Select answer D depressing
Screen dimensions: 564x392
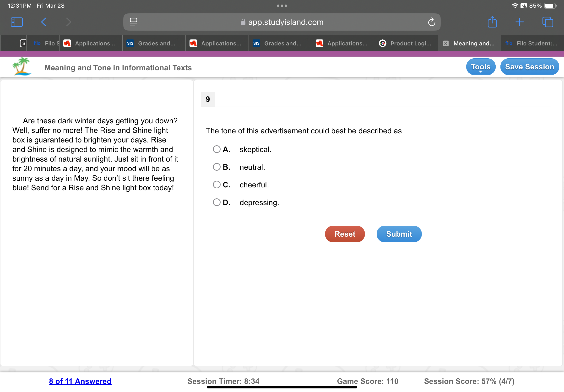(217, 202)
